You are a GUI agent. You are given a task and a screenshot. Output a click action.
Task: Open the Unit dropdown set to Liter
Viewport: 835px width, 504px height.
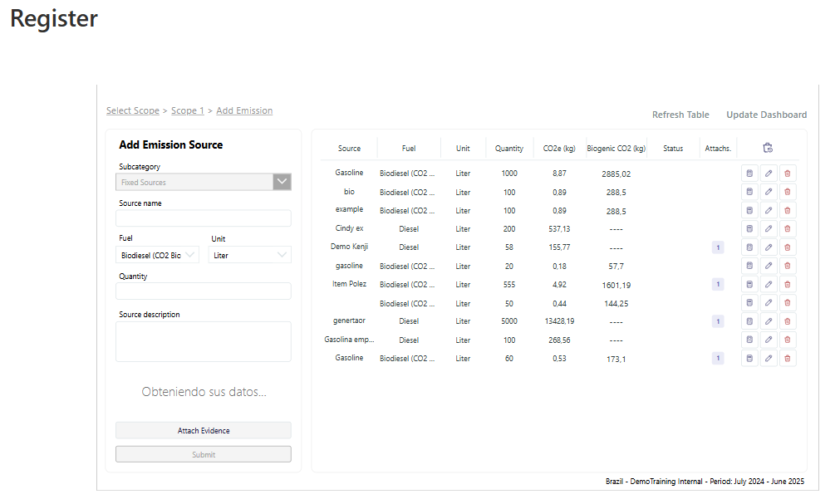pyautogui.click(x=250, y=255)
